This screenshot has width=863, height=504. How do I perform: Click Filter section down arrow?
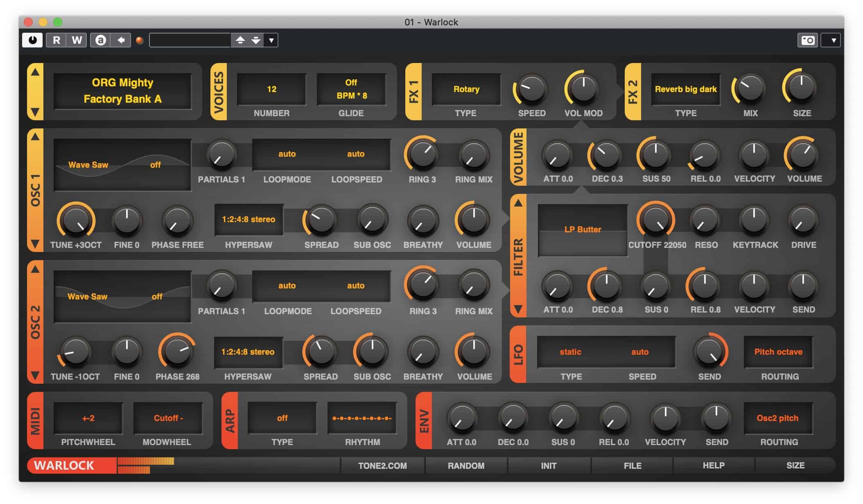(518, 309)
